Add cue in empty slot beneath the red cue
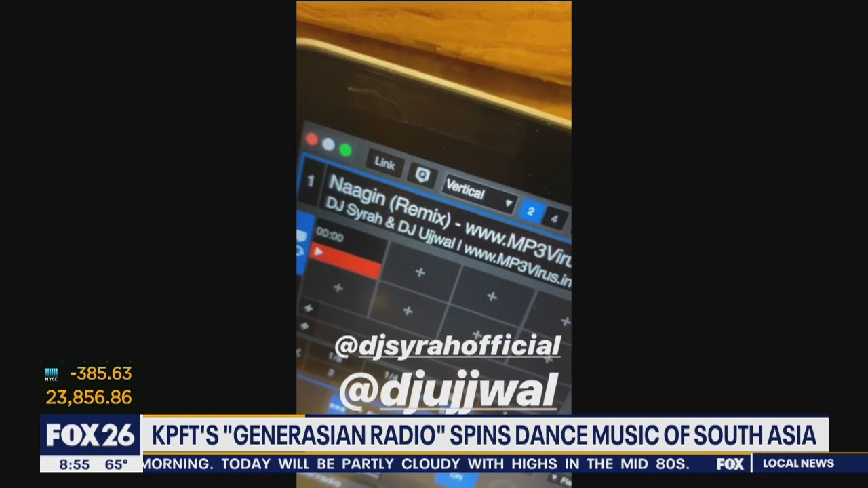The width and height of the screenshot is (868, 488). [x=338, y=288]
